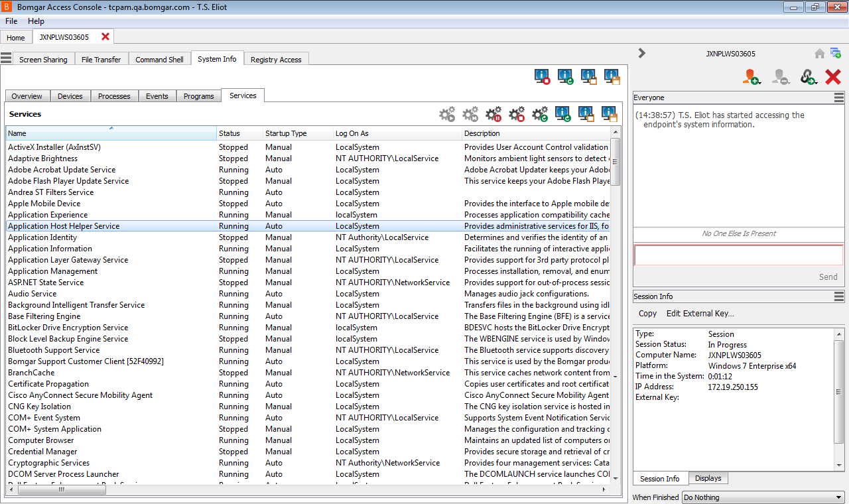Save Services list to file
Viewport: 849px width, 504px height.
click(610, 114)
